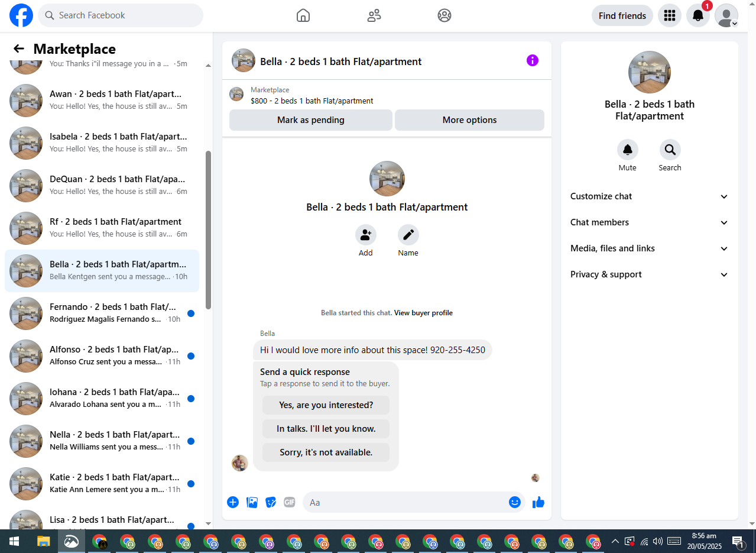
Task: Click the conversation list down scroll arrow
Action: click(208, 523)
